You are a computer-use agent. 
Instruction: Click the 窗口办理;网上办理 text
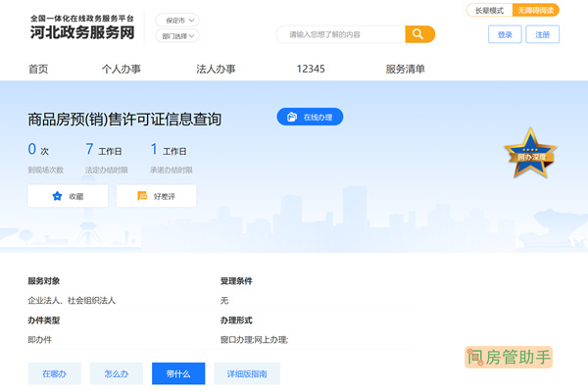coord(254,340)
